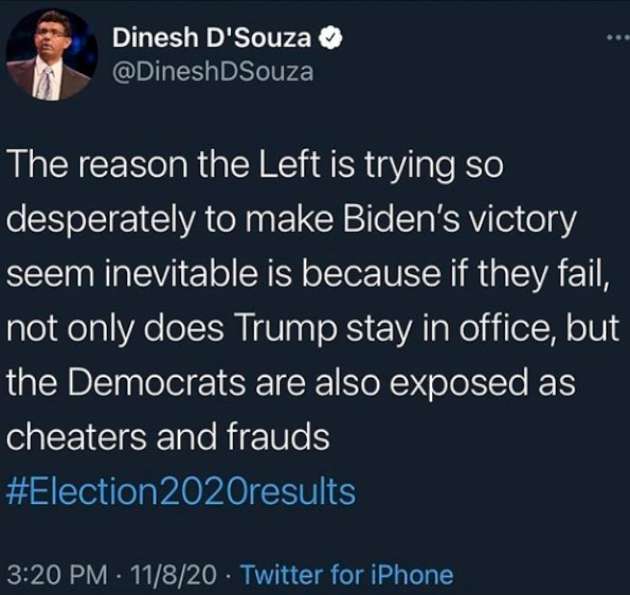This screenshot has height=595, width=630.
Task: Click the word "Left" in the tweet
Action: point(289,166)
